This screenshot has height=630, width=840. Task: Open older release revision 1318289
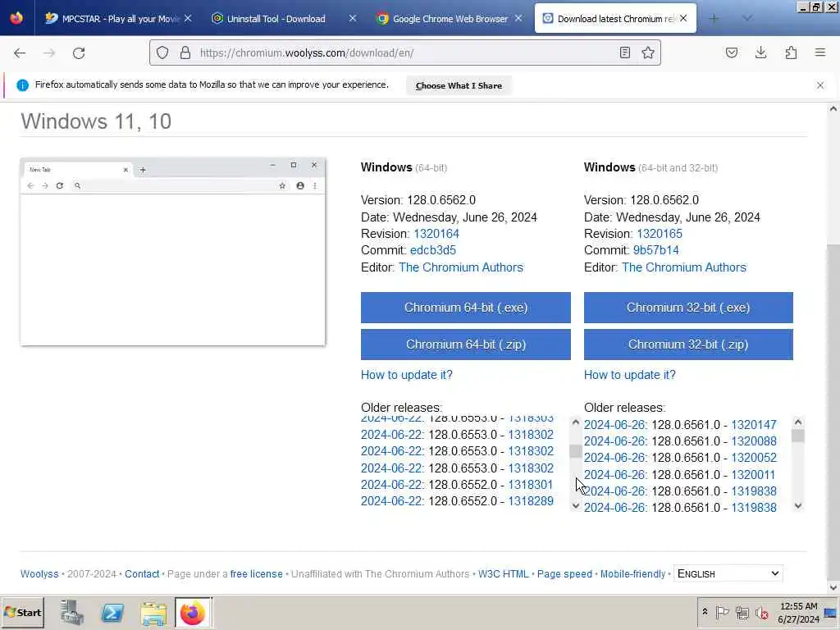click(531, 501)
